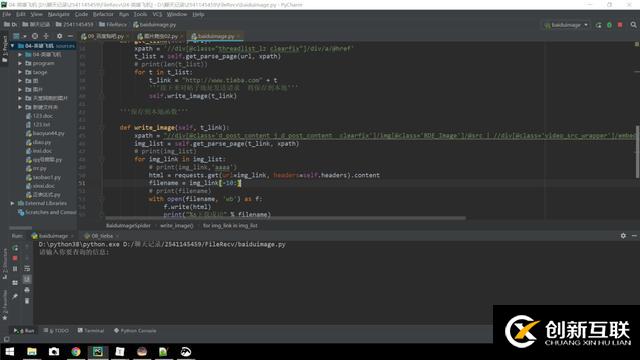Image resolution: width=640 pixels, height=360 pixels.
Task: Open 123.doc in the project tree
Action: point(40,116)
